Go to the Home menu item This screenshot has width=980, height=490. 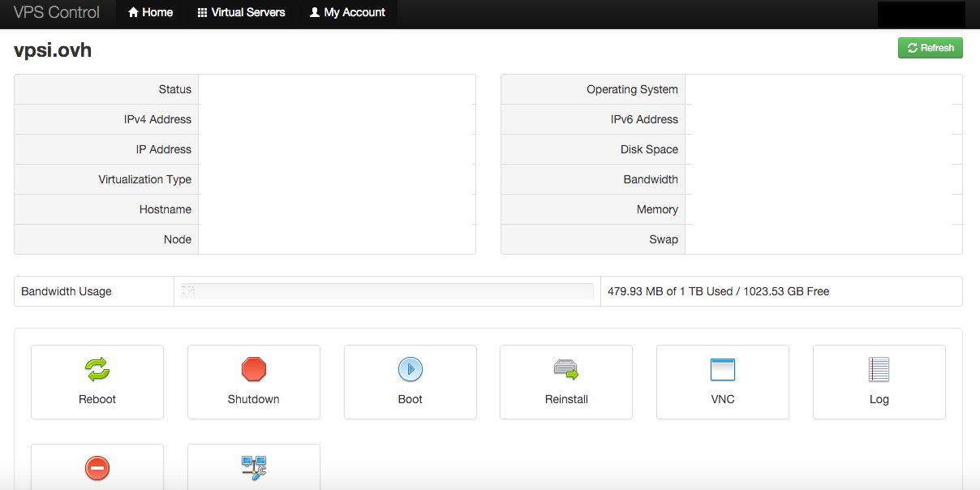pyautogui.click(x=151, y=13)
